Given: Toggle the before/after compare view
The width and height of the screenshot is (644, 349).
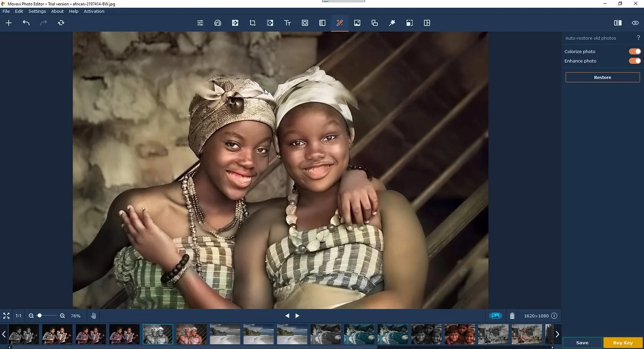Looking at the screenshot, I should (618, 23).
